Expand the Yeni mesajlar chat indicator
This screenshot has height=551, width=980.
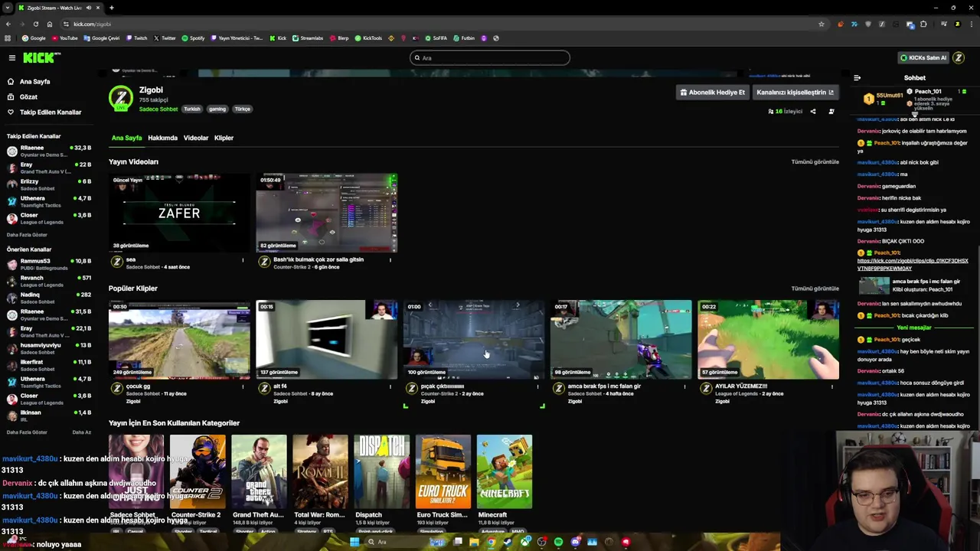914,328
